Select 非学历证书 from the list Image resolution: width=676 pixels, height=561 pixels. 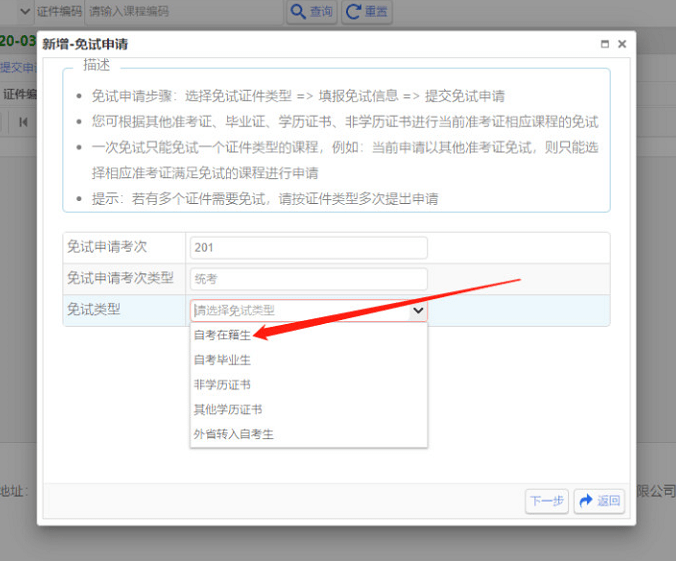point(309,385)
